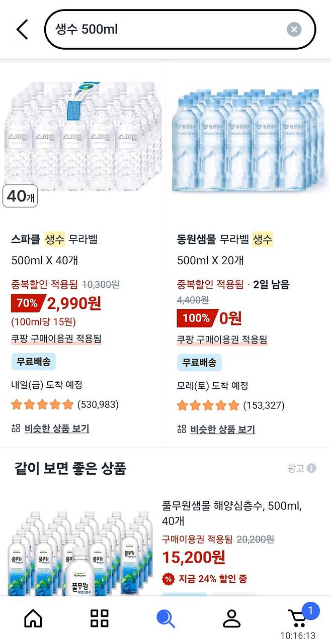Tap the home icon in bottom navigation
The image size is (331, 644).
coord(32,618)
